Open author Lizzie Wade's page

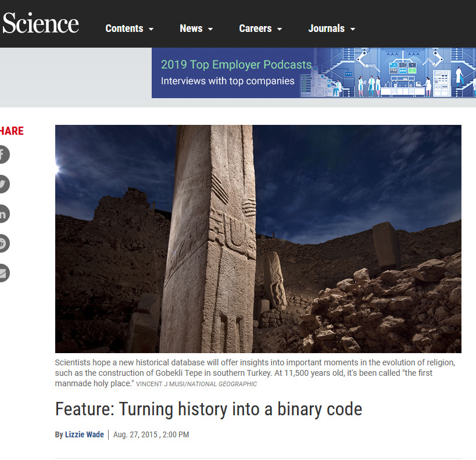click(x=84, y=434)
